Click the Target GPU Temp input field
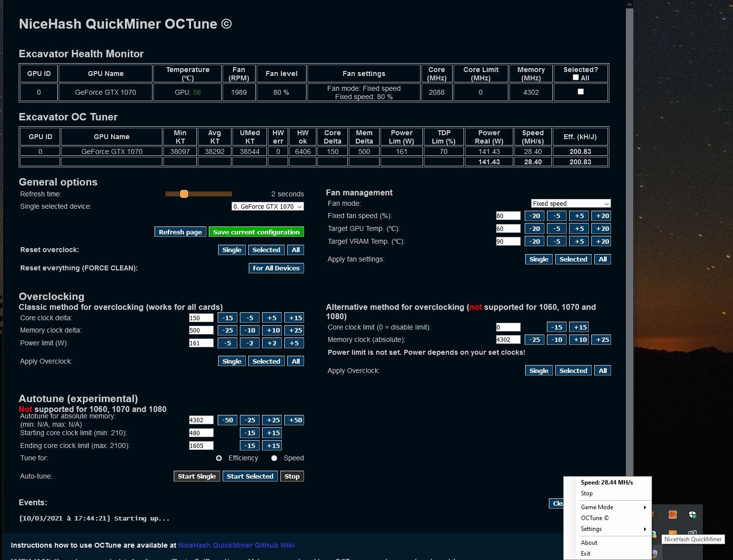Screen dimensions: 733x560 point(508,228)
